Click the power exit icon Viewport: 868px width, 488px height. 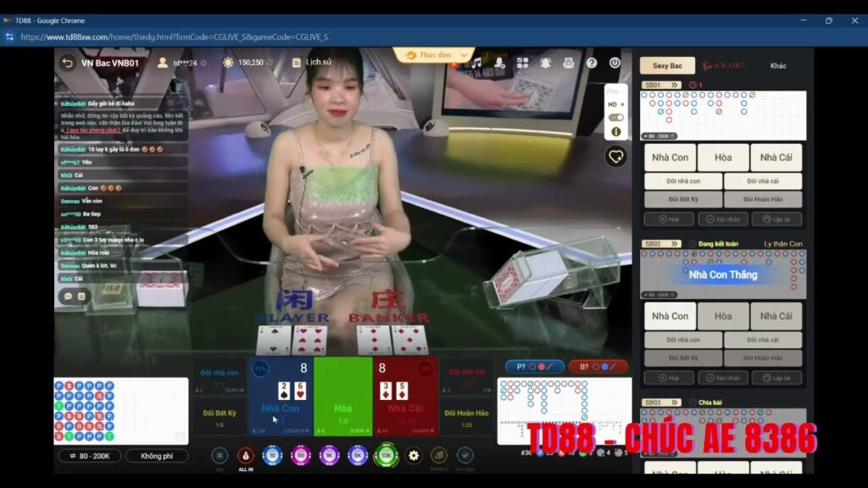(x=615, y=63)
